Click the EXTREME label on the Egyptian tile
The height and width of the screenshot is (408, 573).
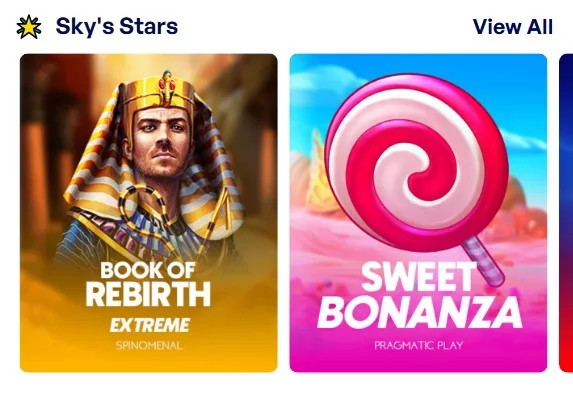point(149,325)
